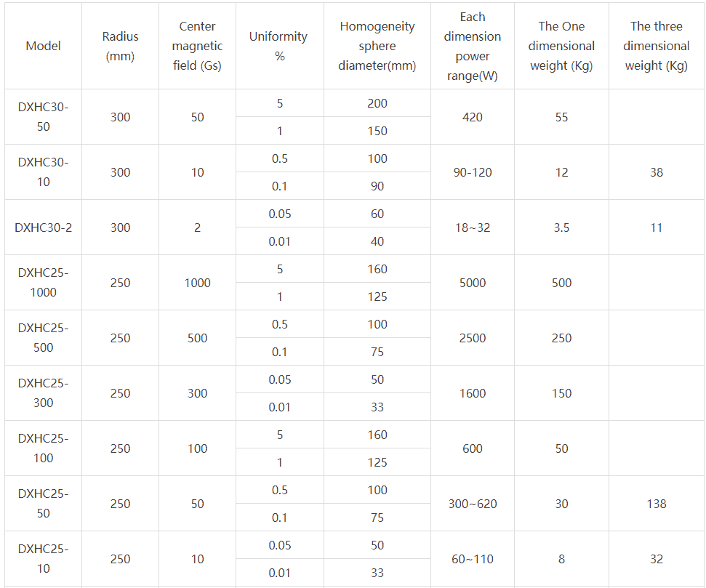This screenshot has height=588, width=706.
Task: Select the 60~110 power range cell
Action: (x=473, y=559)
